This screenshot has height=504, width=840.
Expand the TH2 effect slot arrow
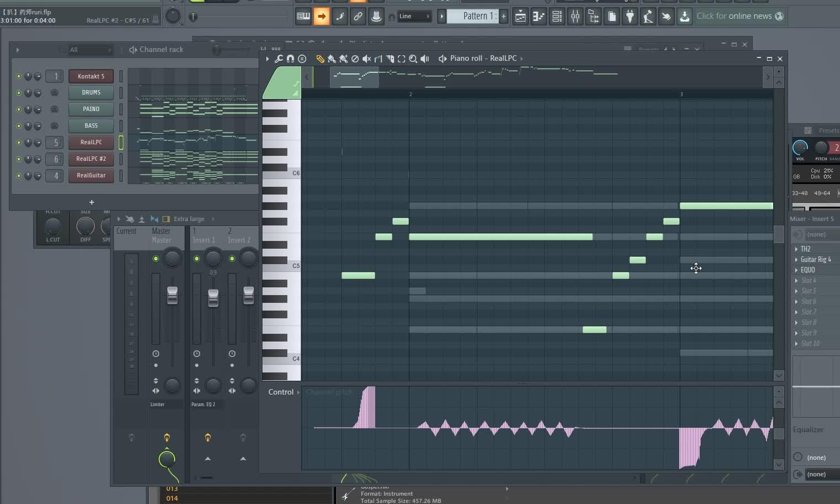pyautogui.click(x=796, y=249)
